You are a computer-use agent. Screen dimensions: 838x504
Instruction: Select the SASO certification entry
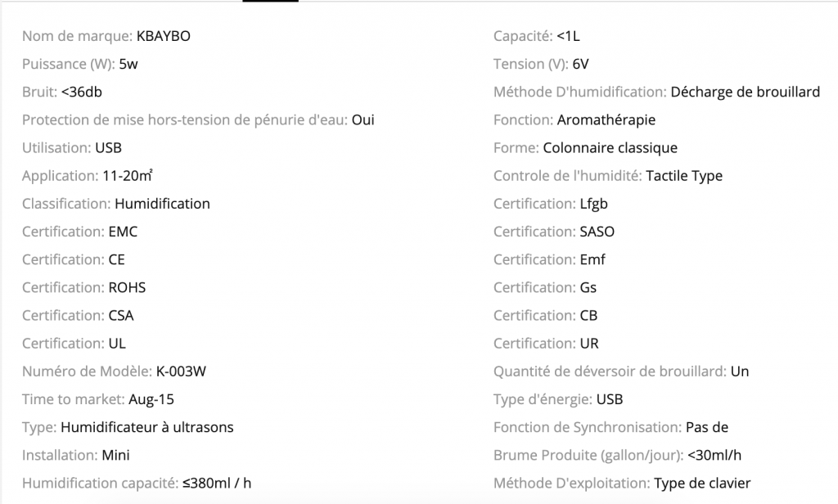pyautogui.click(x=597, y=232)
